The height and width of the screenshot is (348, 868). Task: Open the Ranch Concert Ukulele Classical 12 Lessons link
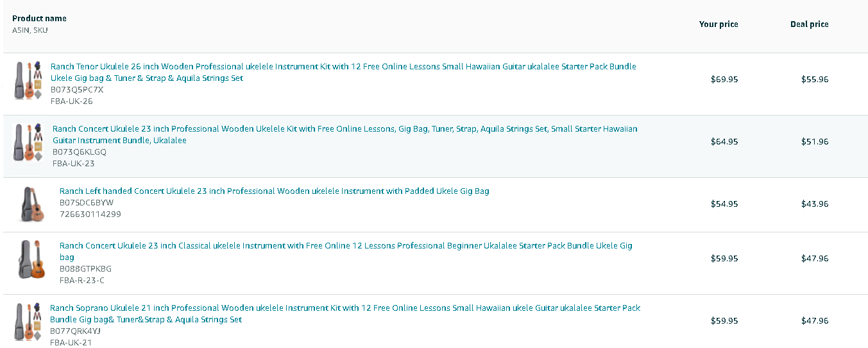pos(346,251)
